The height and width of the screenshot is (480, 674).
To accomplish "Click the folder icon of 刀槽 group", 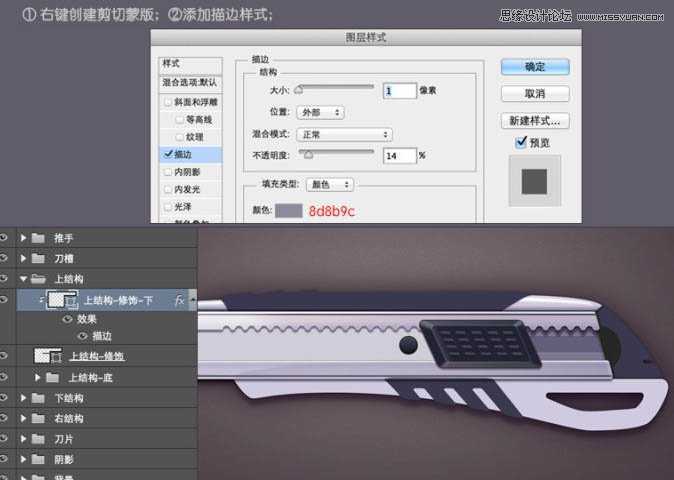I will (38, 258).
